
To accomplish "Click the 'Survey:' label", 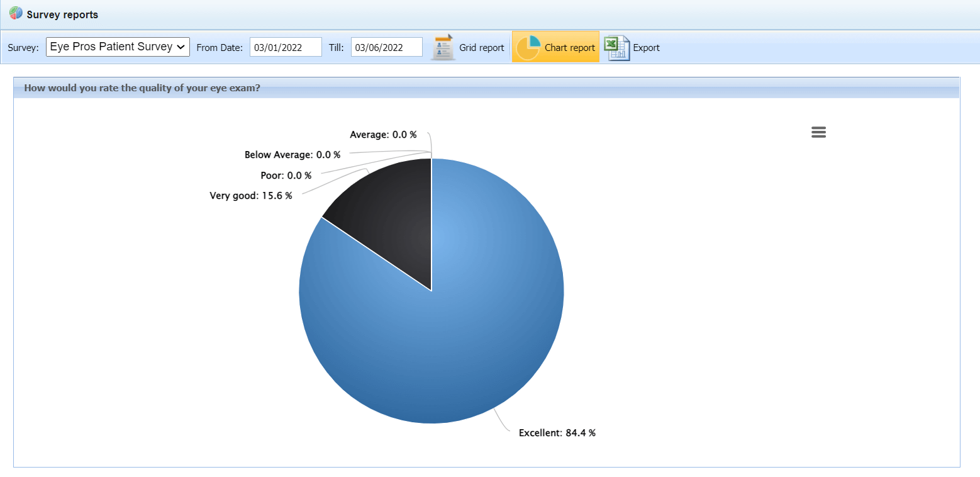I will (23, 48).
